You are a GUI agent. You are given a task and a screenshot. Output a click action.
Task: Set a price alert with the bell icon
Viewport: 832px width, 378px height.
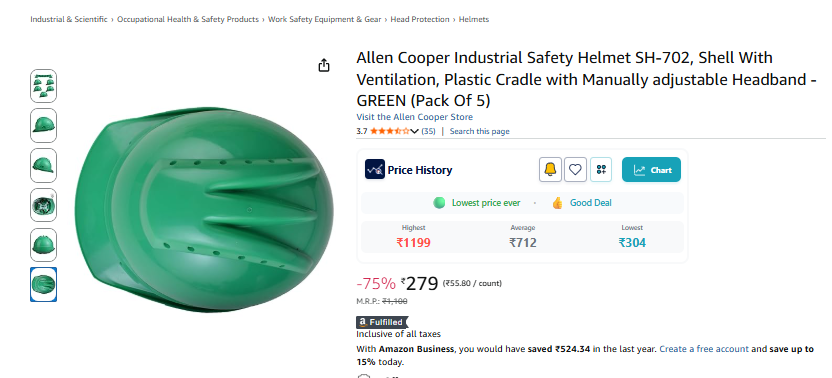(550, 170)
